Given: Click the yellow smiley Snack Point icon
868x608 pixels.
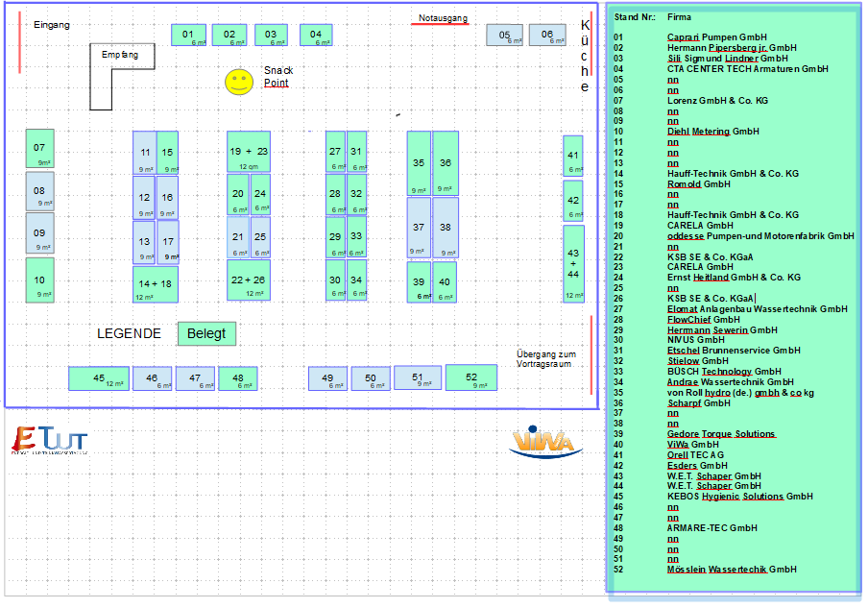Looking at the screenshot, I should click(x=239, y=82).
